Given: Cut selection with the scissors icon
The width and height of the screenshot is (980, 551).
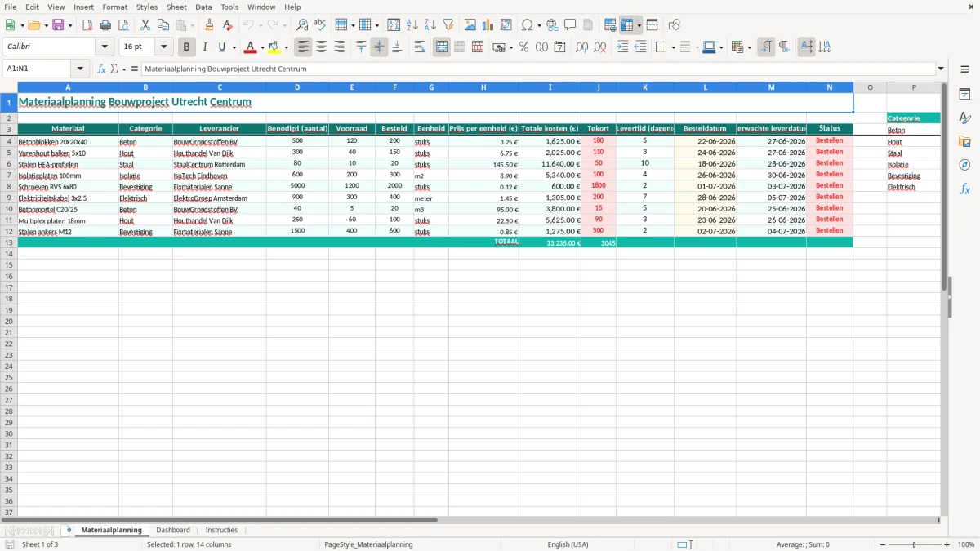Looking at the screenshot, I should click(145, 25).
